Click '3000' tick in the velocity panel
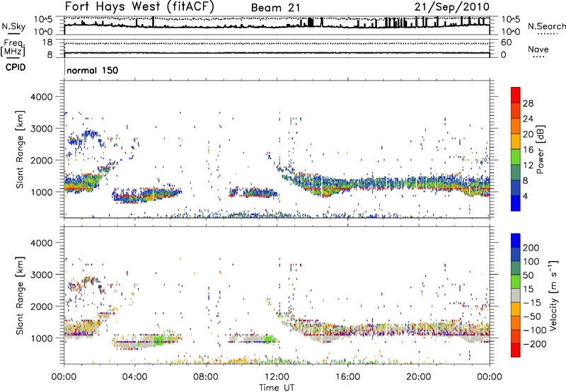The height and width of the screenshot is (392, 566). pyautogui.click(x=41, y=275)
